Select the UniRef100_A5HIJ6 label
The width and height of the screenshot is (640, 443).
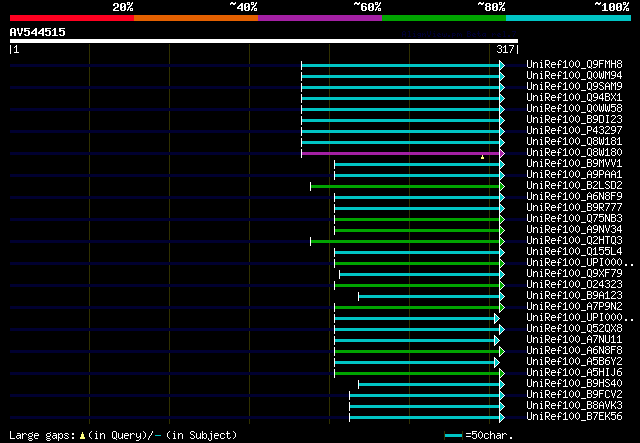574,373
